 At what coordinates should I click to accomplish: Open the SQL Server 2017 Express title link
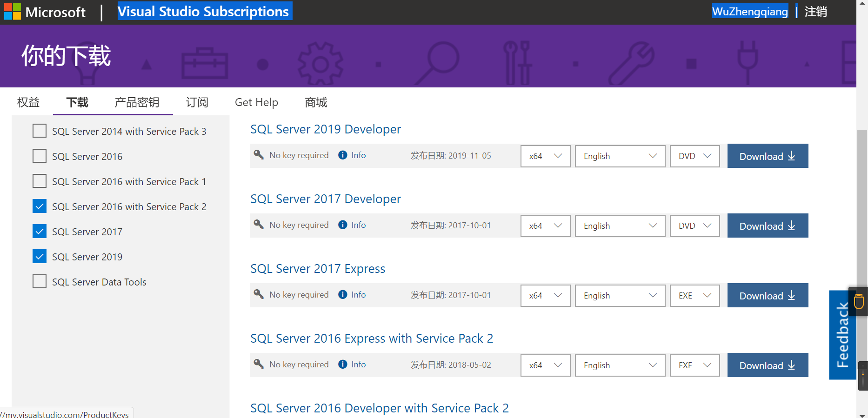point(318,269)
